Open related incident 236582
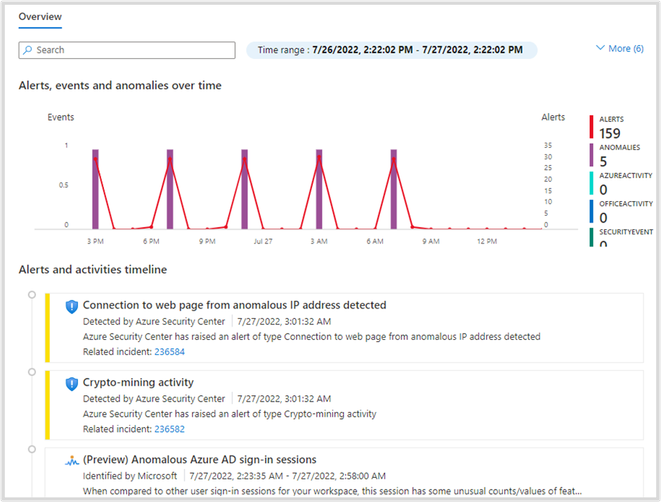 pos(169,429)
